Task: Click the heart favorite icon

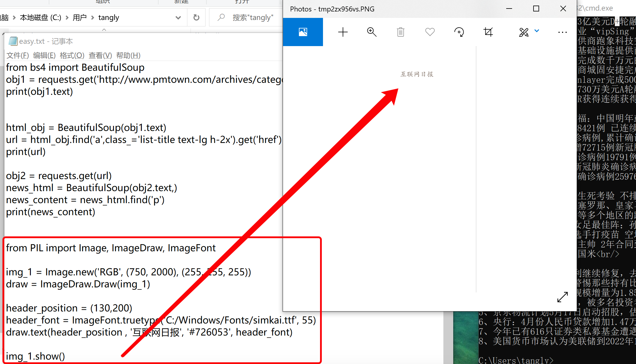Action: click(430, 32)
